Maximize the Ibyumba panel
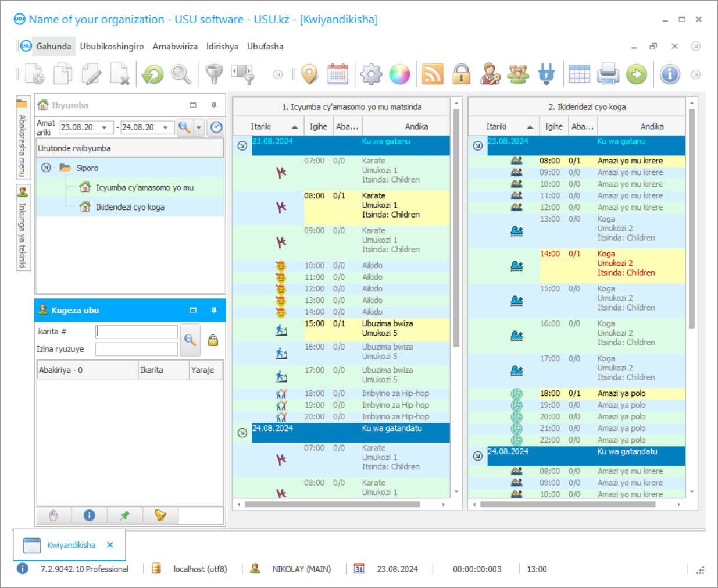This screenshot has width=718, height=588. (193, 105)
